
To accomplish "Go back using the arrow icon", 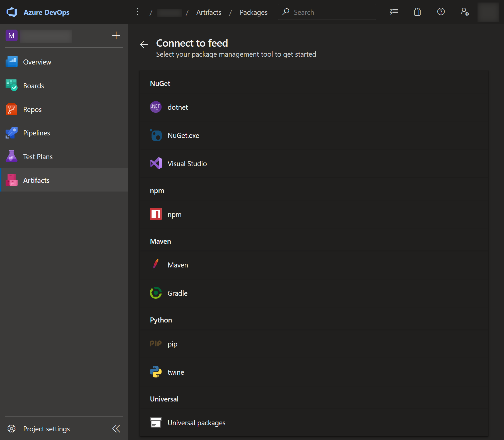I will click(144, 44).
